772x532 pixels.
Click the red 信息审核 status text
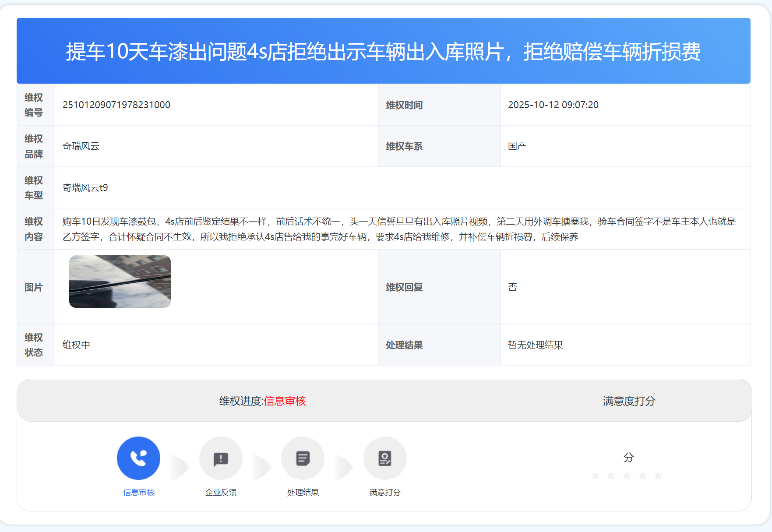pyautogui.click(x=285, y=401)
